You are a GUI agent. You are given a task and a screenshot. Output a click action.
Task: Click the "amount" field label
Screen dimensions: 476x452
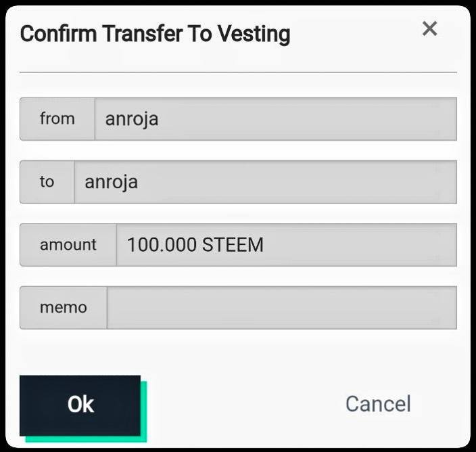(68, 245)
